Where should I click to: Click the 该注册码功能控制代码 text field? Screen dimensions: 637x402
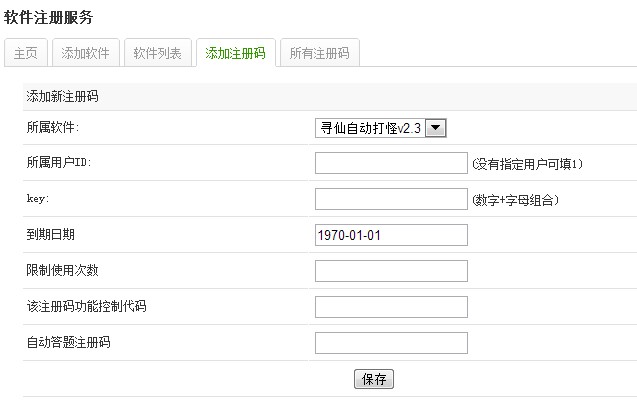(391, 307)
